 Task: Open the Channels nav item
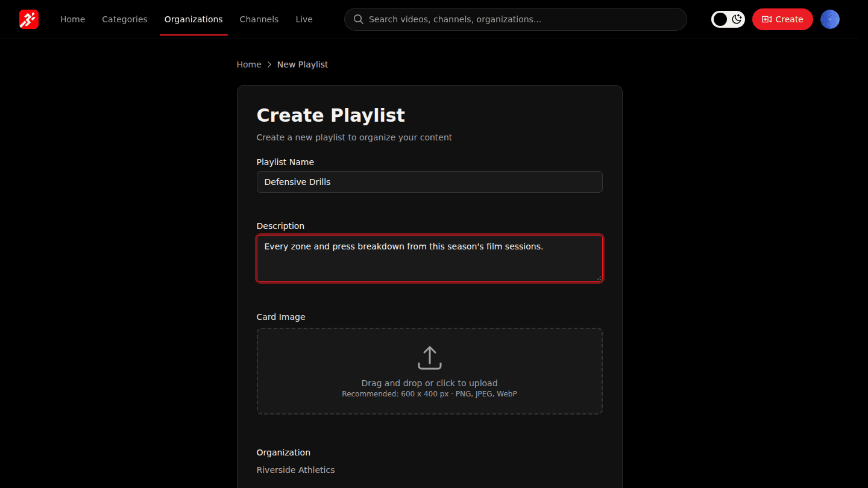259,19
